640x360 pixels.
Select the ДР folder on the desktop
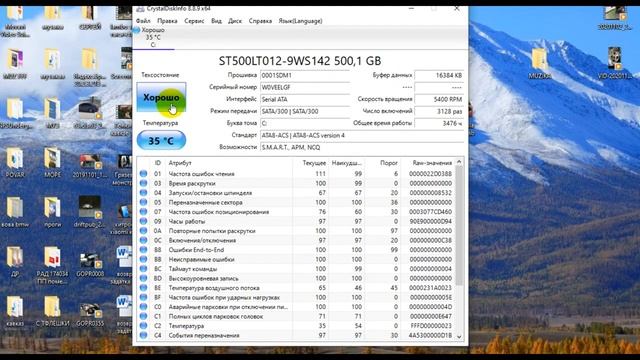tap(15, 262)
